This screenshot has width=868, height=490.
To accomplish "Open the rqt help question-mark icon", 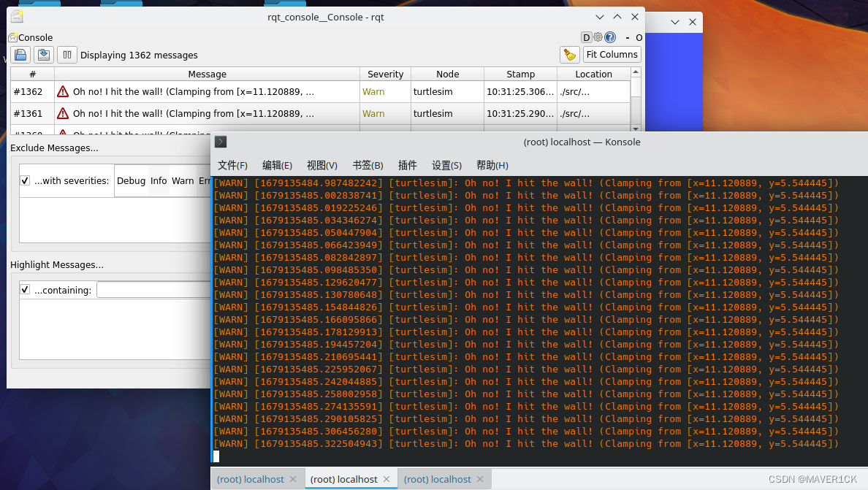I will [610, 37].
